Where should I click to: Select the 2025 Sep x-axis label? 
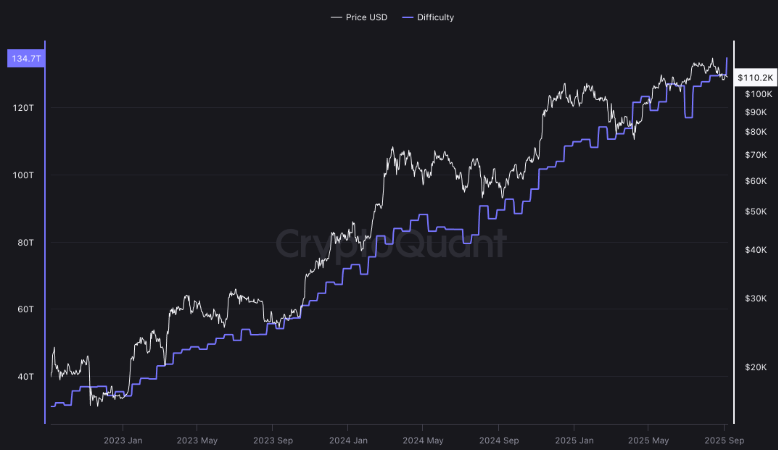point(723,440)
